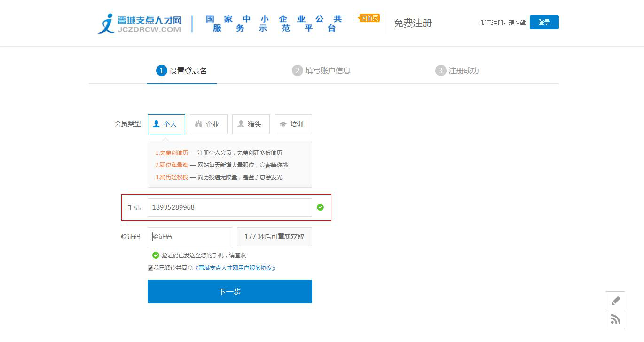This screenshot has width=644, height=342.
Task: Click the 国家中小企业公共服务示范平台 banner text
Action: (x=274, y=24)
